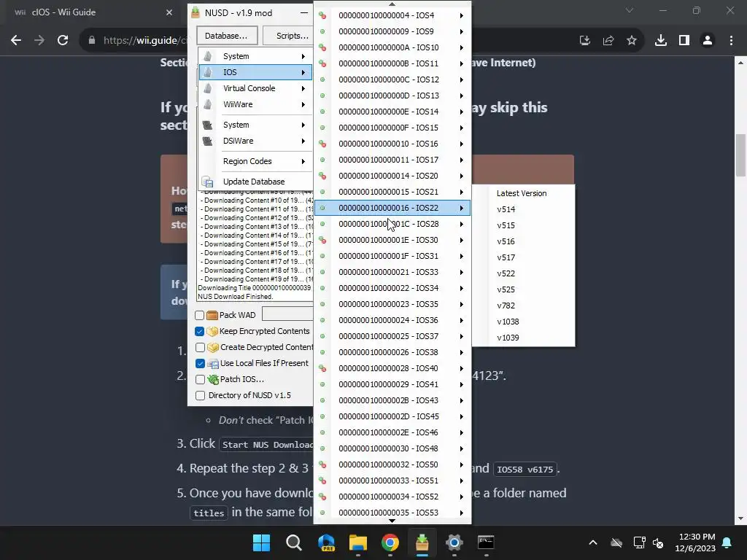Open the NUSD app in the taskbar
Screen dimensions: 747x560
point(422,542)
